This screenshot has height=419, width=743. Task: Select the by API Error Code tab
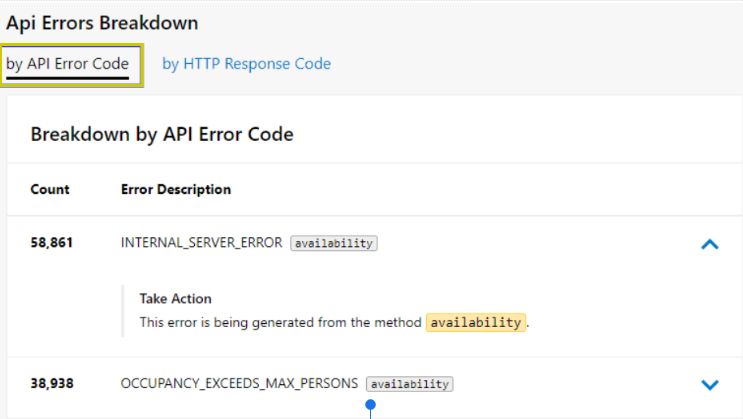tap(68, 64)
